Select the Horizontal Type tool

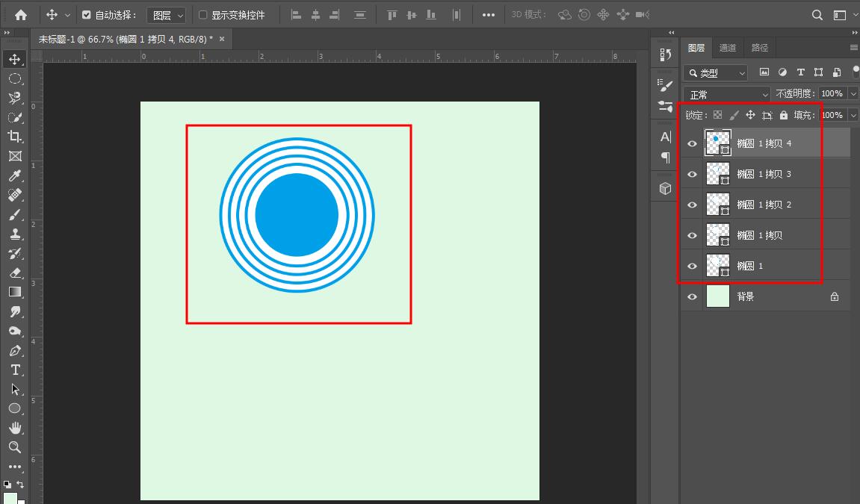click(15, 370)
